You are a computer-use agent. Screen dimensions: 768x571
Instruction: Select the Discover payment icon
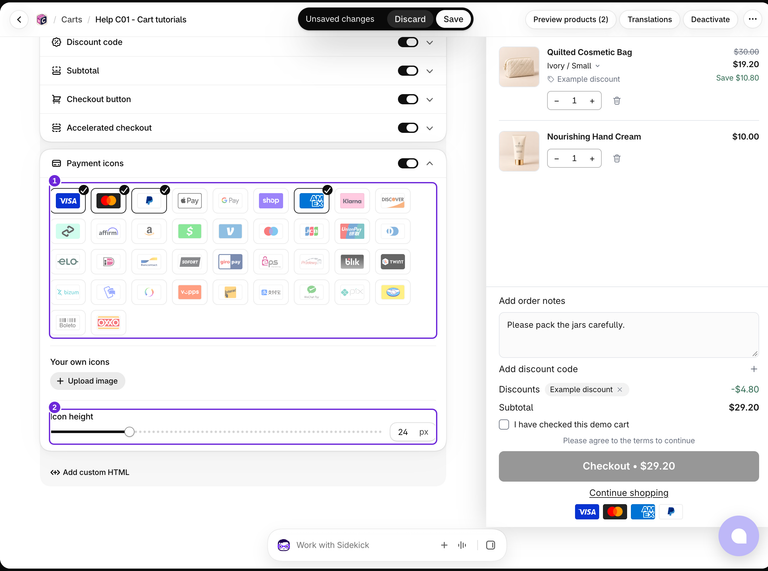pos(393,201)
